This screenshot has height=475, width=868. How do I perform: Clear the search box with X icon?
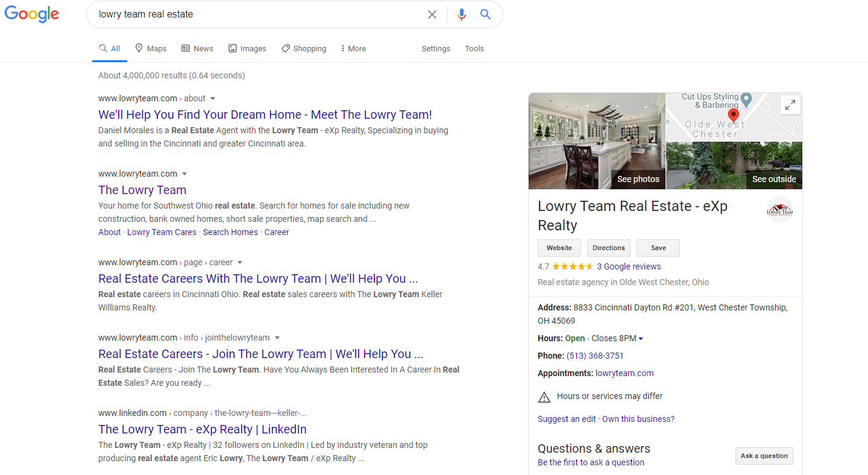click(x=432, y=14)
